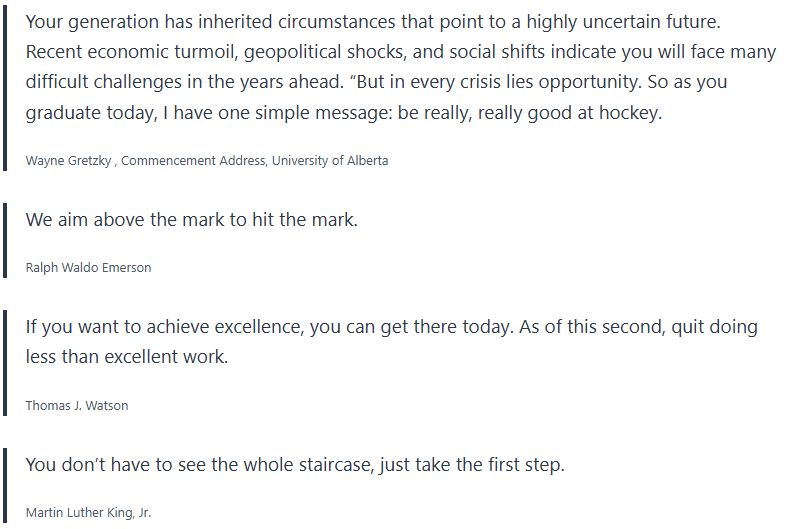
Task: Click the line 'less than excellent work.'
Action: click(127, 357)
